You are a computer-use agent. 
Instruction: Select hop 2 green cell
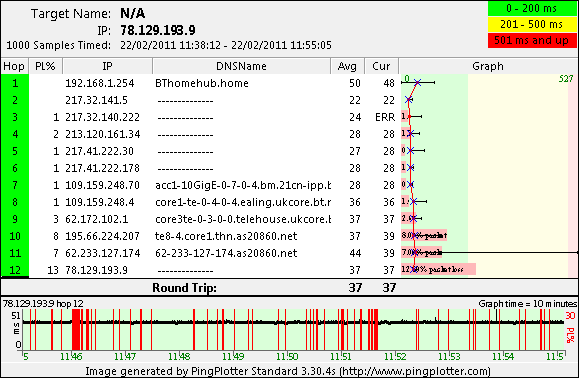[x=15, y=100]
